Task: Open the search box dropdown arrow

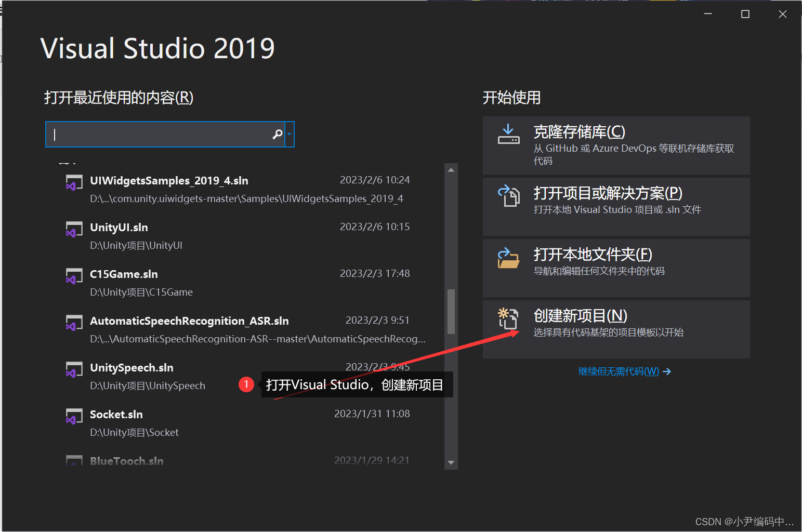Action: [x=290, y=134]
